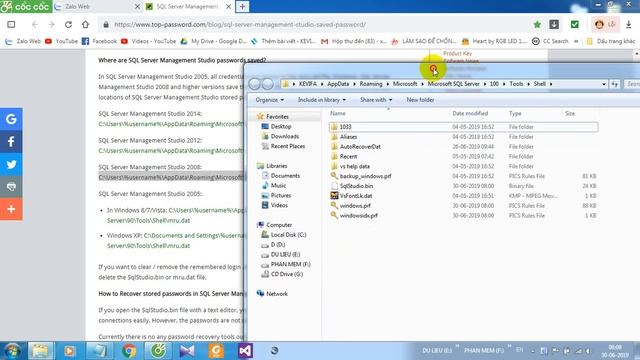Click the Explorer forward navigation button
Image resolution: width=640 pixels, height=360 pixels.
tap(268, 84)
